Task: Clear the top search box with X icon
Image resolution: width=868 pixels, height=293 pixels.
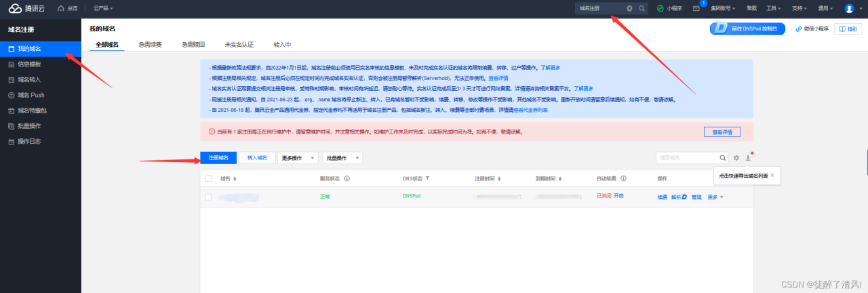Action: click(629, 8)
